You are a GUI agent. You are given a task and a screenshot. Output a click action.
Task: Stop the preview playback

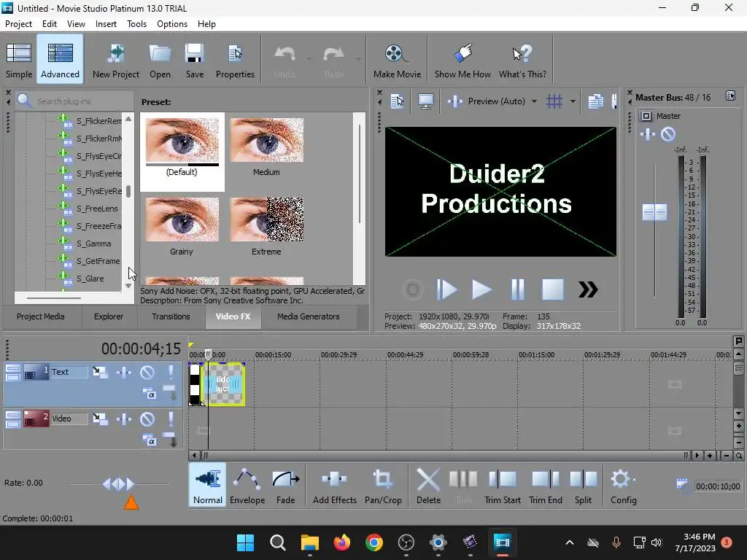pos(553,289)
